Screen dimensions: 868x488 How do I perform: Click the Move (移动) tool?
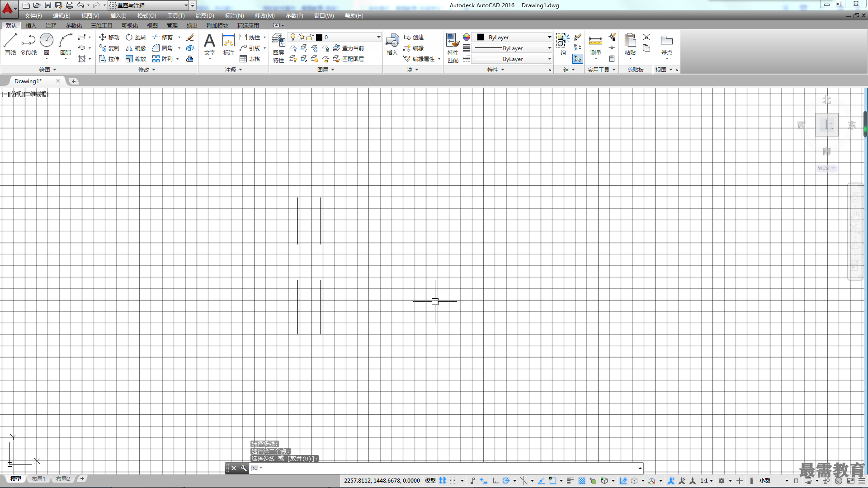pyautogui.click(x=109, y=37)
